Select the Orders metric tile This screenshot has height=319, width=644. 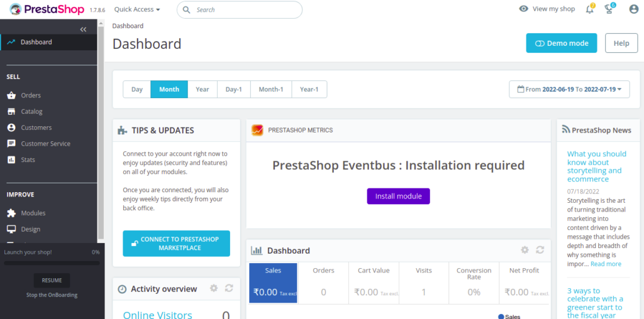(323, 283)
